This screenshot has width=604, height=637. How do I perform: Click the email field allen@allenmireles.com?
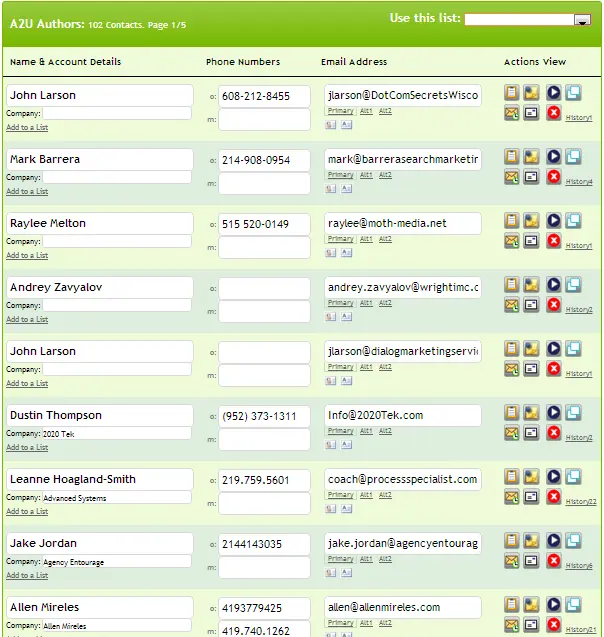403,607
